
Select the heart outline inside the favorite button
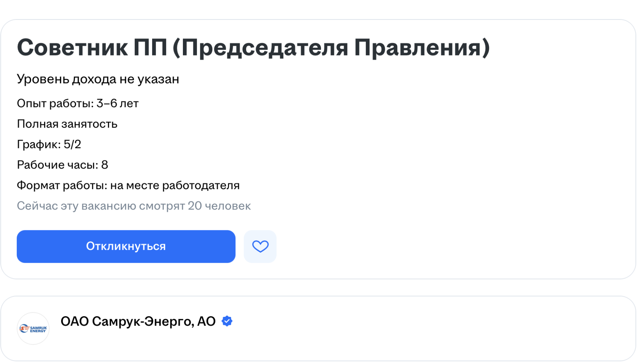260,246
